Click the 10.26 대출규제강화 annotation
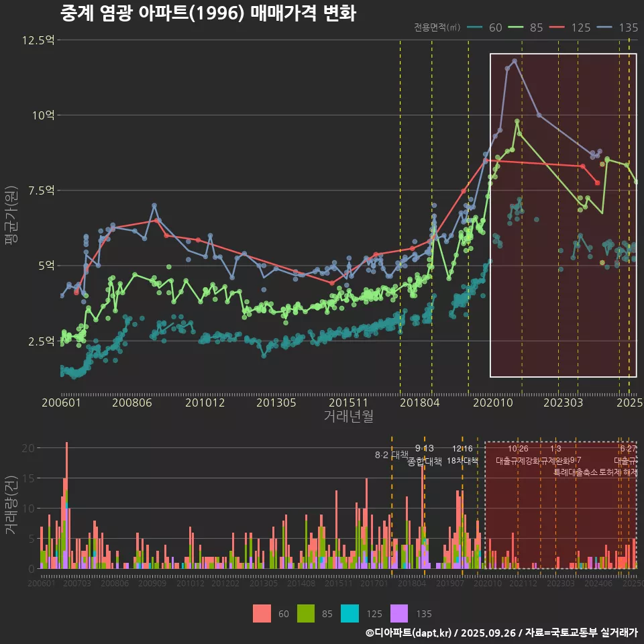 [x=518, y=455]
